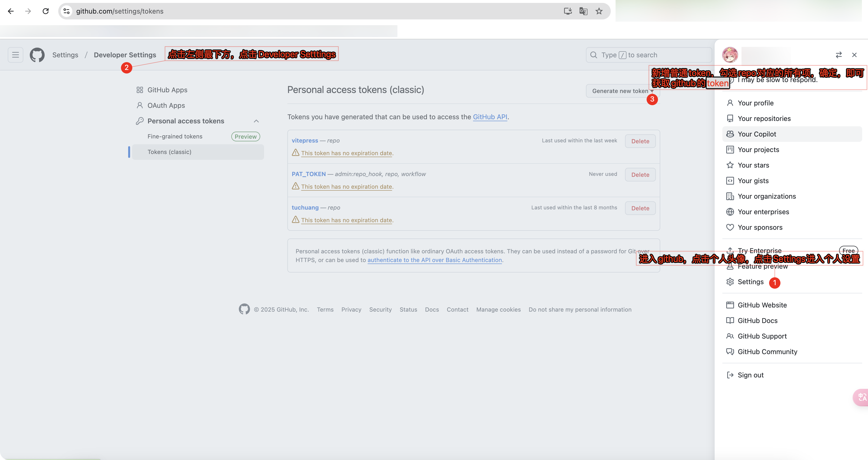Click the switch account arrows icon
Image resolution: width=868 pixels, height=460 pixels.
coord(839,55)
